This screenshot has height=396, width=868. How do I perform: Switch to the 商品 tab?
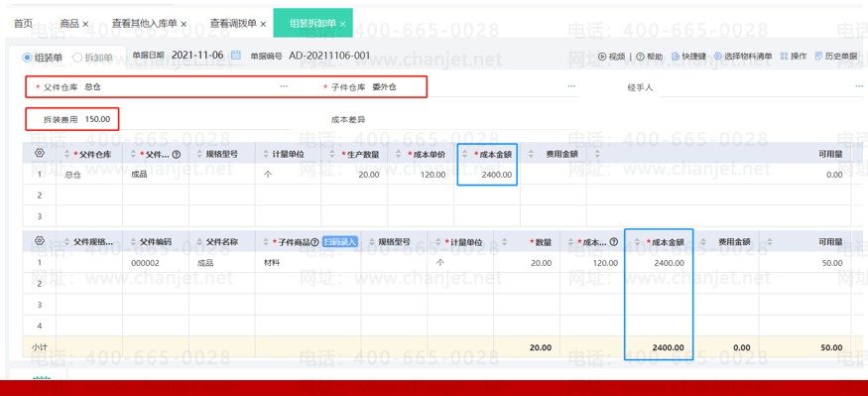point(69,24)
